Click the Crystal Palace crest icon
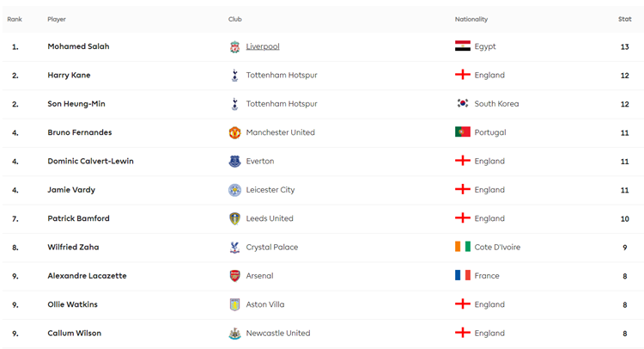Image resolution: width=644 pixels, height=349 pixels. click(x=234, y=247)
